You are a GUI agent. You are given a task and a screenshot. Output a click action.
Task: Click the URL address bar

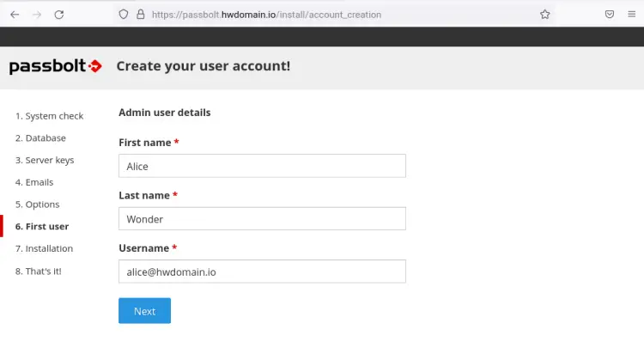point(329,15)
